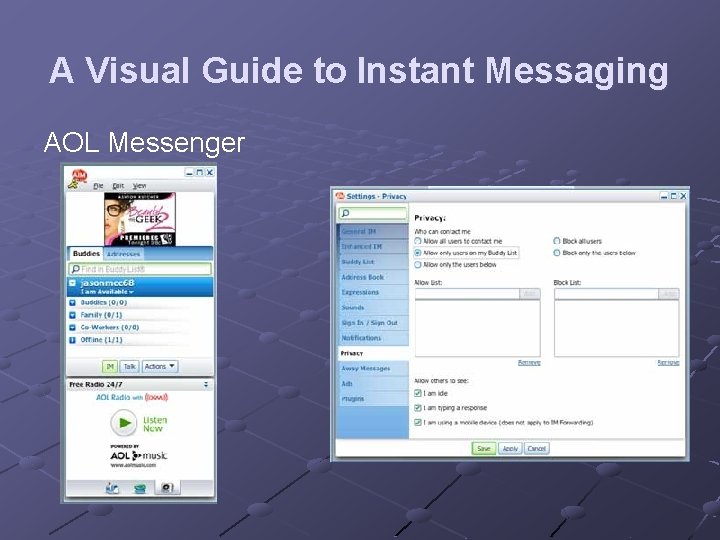The image size is (720, 540).
Task: Click the 'Find in Buddy List' search field
Action: tap(140, 269)
